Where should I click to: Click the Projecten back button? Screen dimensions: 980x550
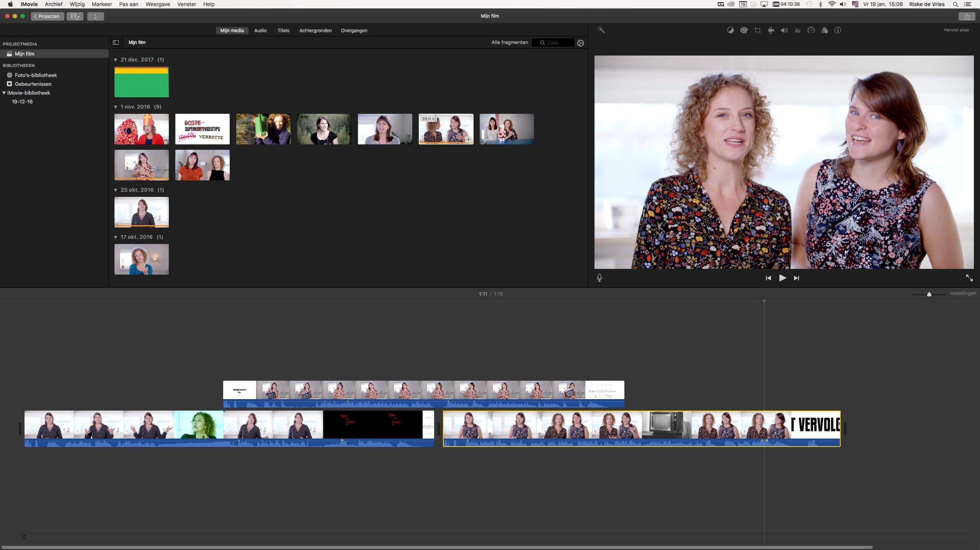click(x=47, y=16)
